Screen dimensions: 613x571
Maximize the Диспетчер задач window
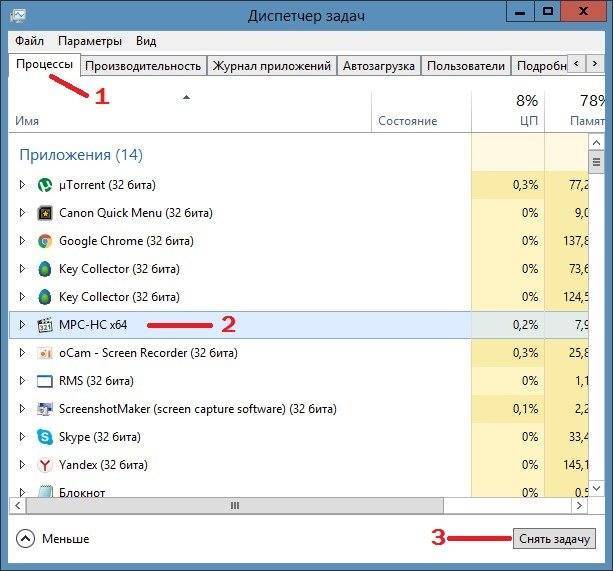(x=548, y=12)
